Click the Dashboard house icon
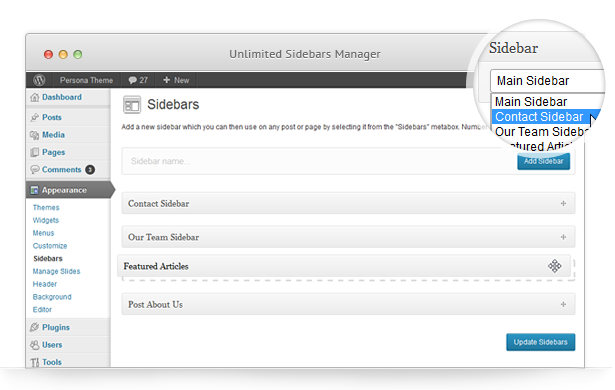Image resolution: width=615 pixels, height=390 pixels. [x=35, y=97]
